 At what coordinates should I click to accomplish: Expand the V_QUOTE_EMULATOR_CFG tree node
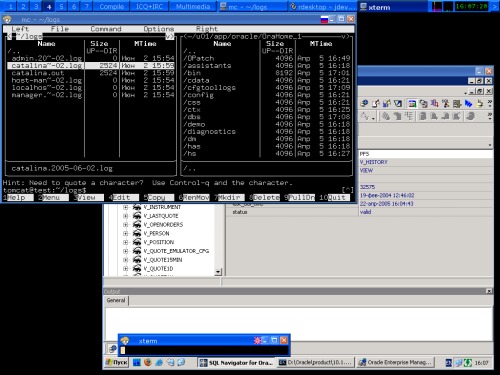126,251
